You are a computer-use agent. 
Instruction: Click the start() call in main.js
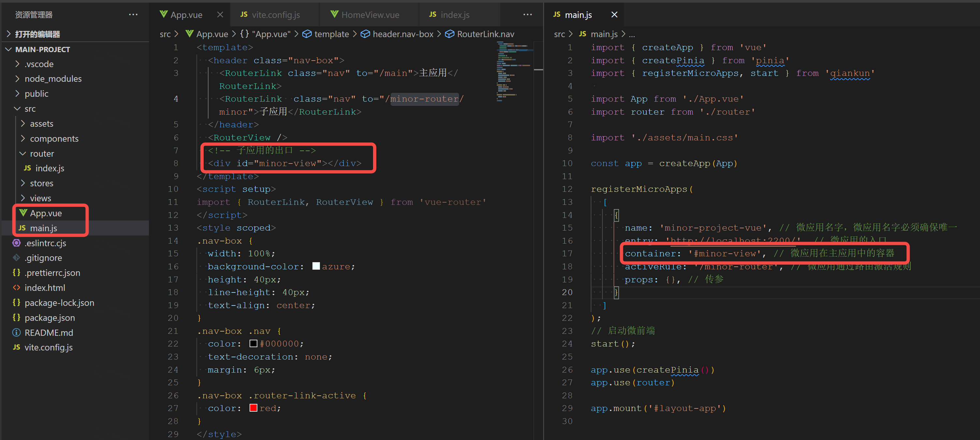coord(612,344)
